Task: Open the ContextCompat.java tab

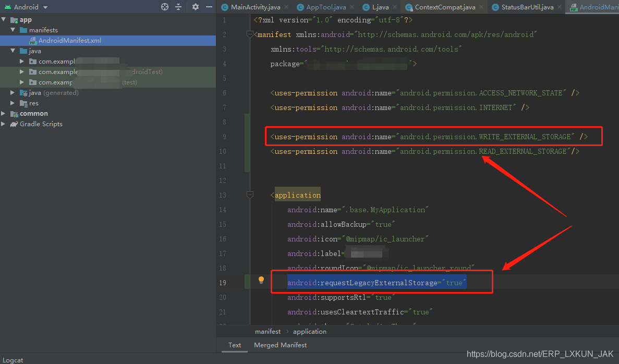Action: pos(444,7)
